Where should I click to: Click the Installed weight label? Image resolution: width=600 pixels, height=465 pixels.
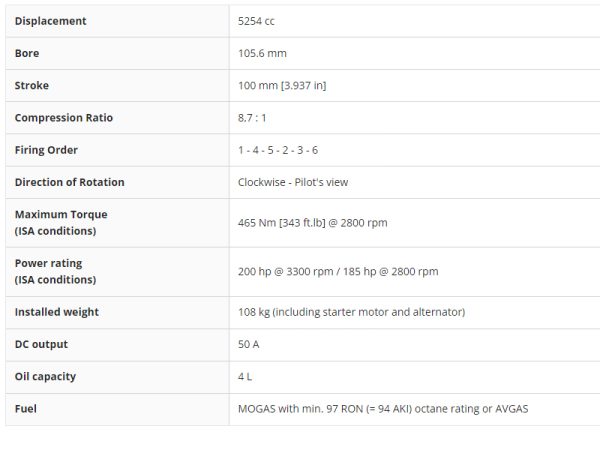56,312
